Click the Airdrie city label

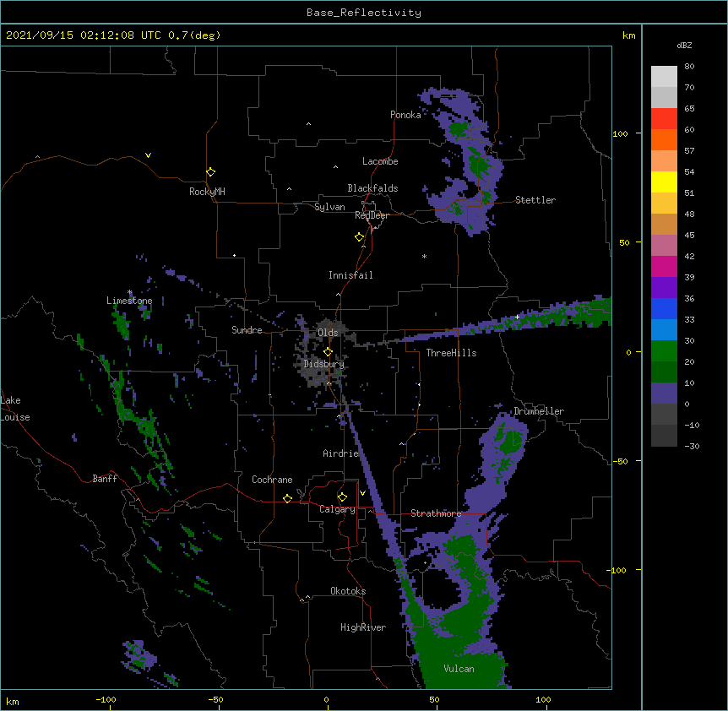[340, 453]
